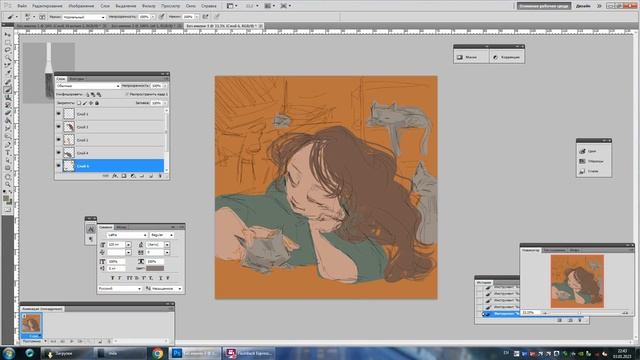Open the Стили (Styles) panel icon
Image resolution: width=640 pixels, height=360 pixels.
click(x=582, y=171)
